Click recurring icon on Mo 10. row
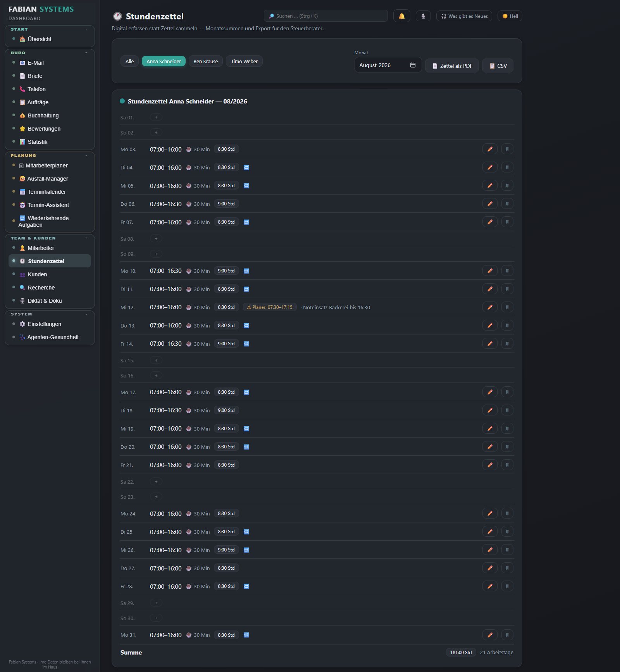The width and height of the screenshot is (620, 672). (x=246, y=271)
